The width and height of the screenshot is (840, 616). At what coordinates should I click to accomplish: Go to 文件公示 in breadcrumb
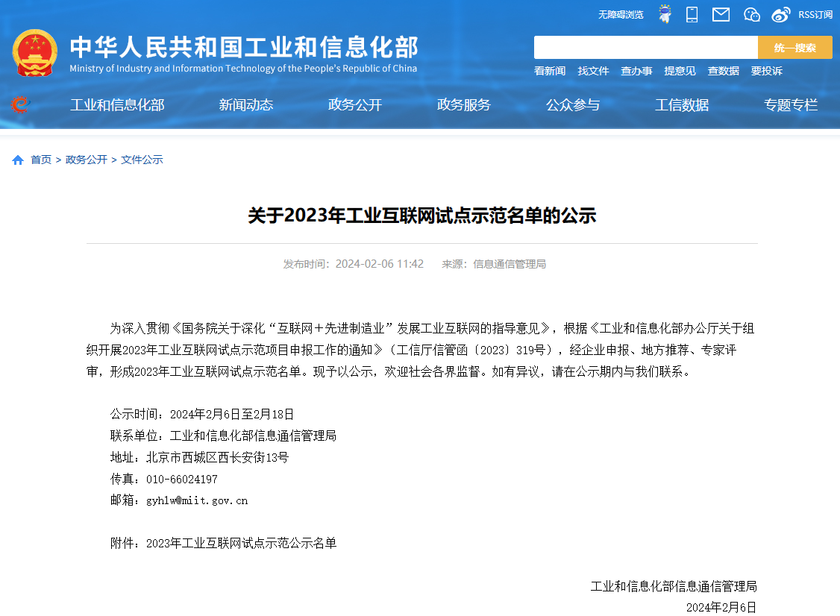coord(142,160)
